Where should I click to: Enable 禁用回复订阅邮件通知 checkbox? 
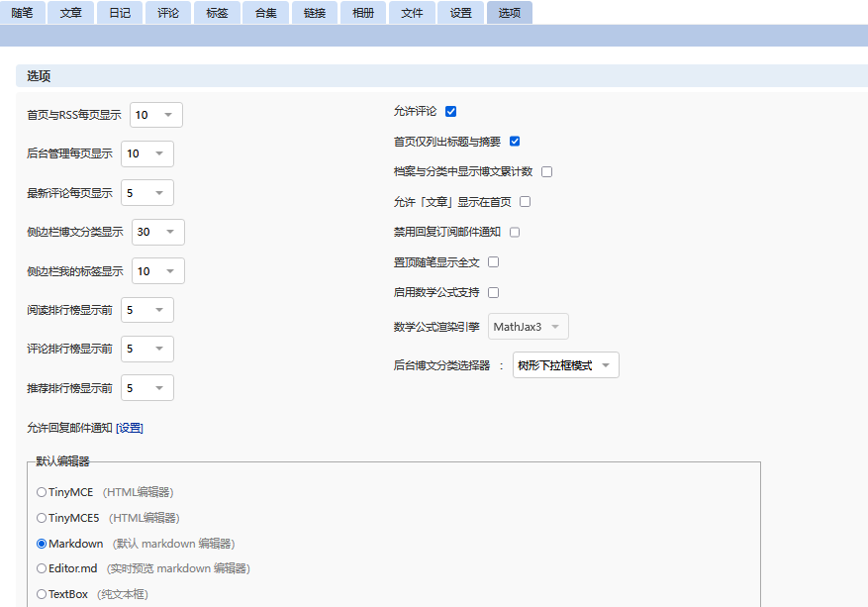coord(515,232)
